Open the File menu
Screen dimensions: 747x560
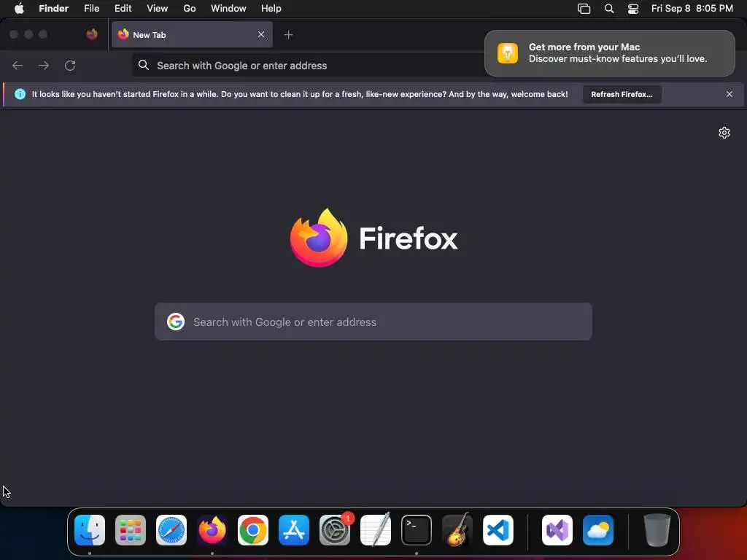click(91, 8)
